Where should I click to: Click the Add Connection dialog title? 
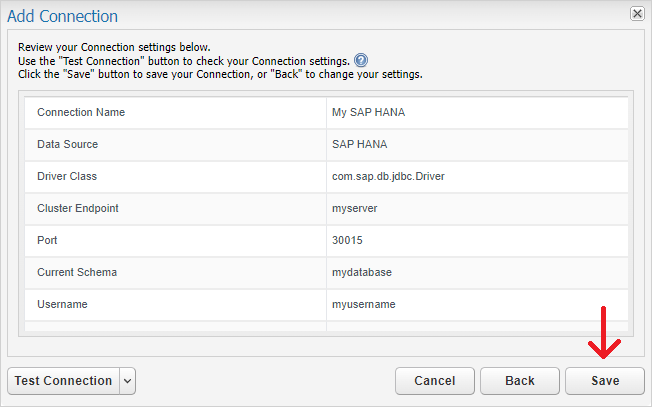pos(62,16)
